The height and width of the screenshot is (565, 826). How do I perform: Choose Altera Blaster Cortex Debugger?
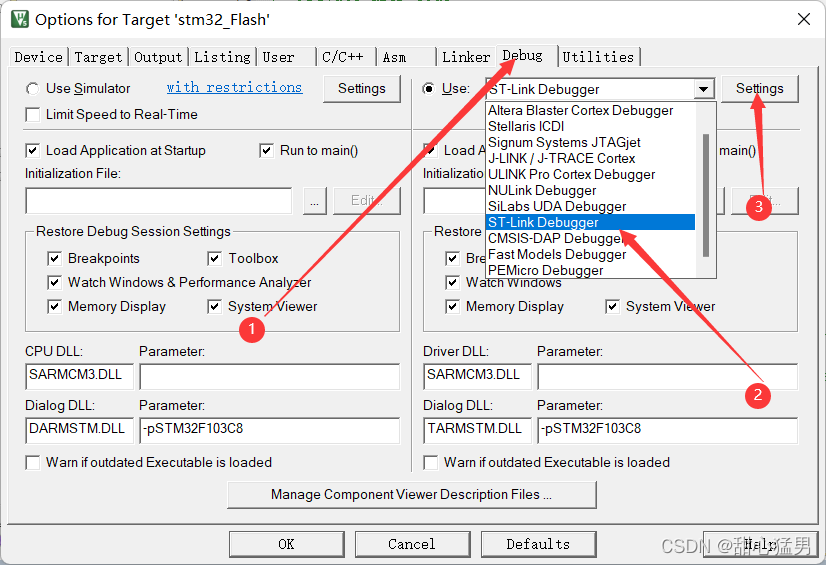(590, 111)
